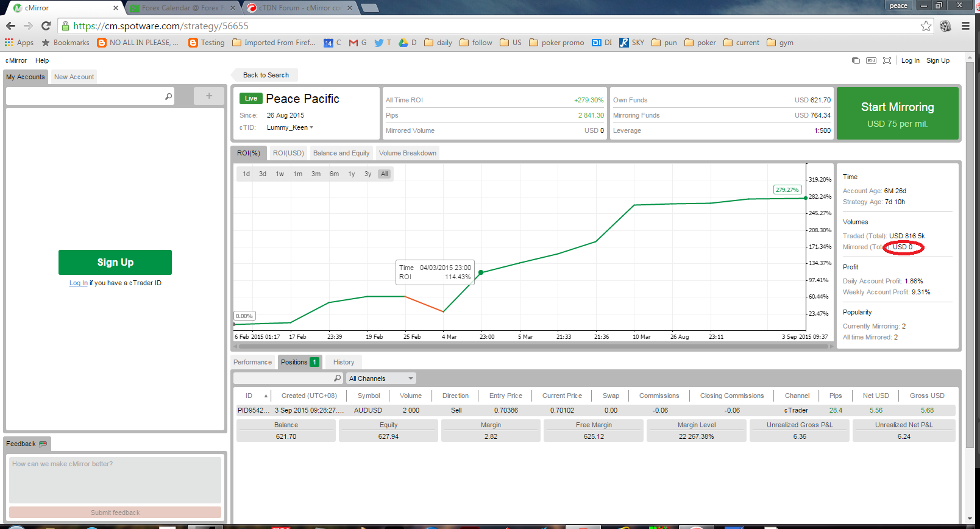The image size is (980, 529).
Task: Click the plus button beside account search
Action: [209, 96]
